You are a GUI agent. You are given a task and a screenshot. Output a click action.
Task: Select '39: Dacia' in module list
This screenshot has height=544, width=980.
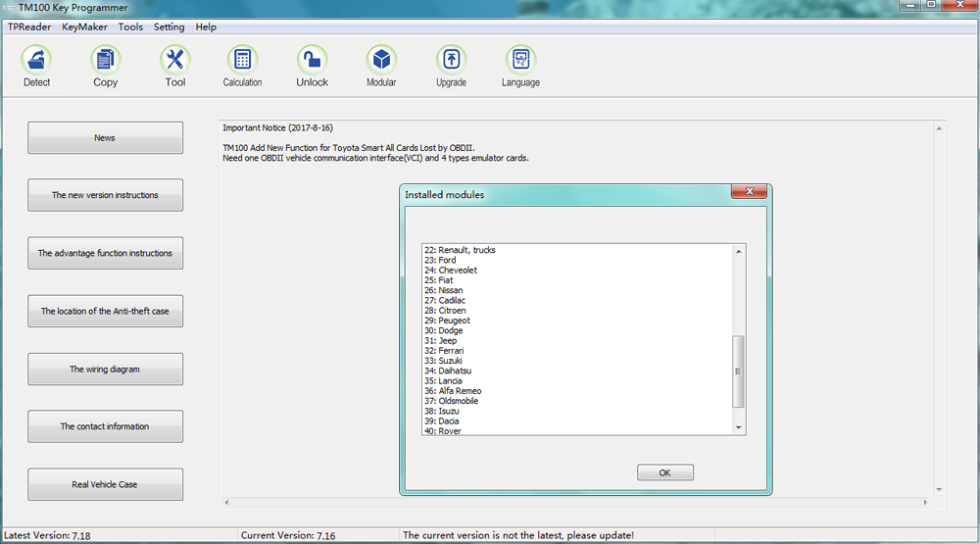click(x=442, y=420)
